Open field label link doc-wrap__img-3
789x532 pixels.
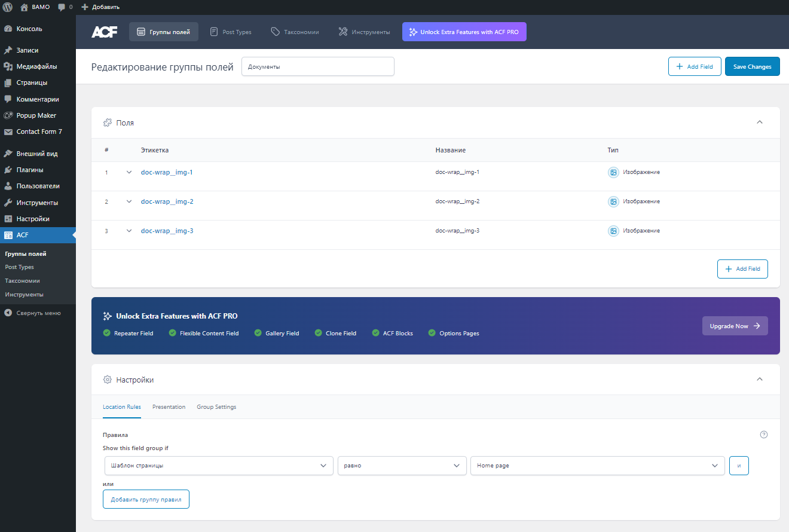(x=167, y=231)
